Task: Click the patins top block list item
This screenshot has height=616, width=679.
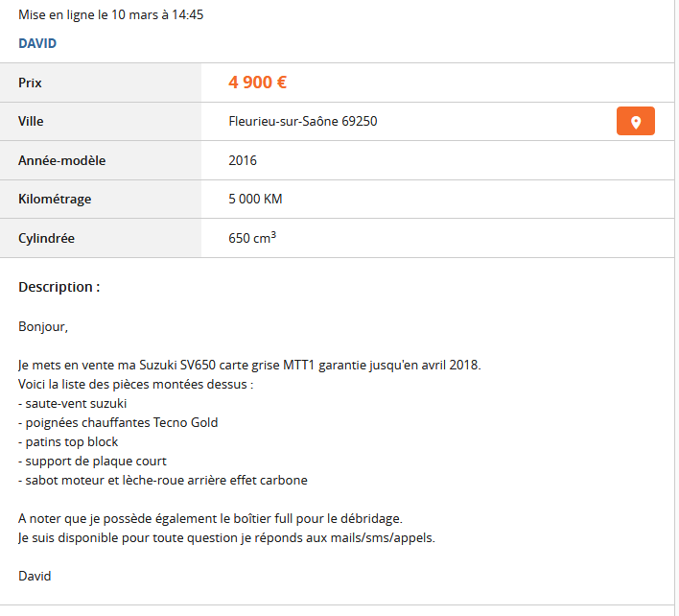Action: (x=68, y=442)
